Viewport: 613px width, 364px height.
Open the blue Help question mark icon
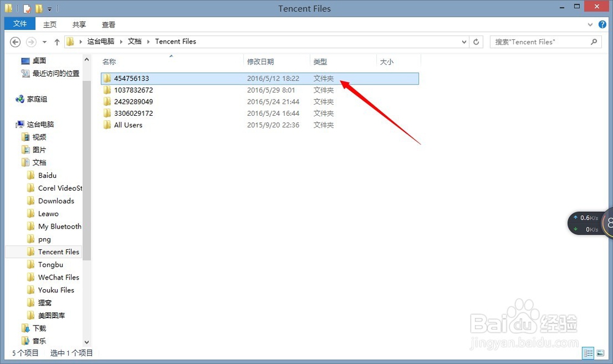point(603,25)
